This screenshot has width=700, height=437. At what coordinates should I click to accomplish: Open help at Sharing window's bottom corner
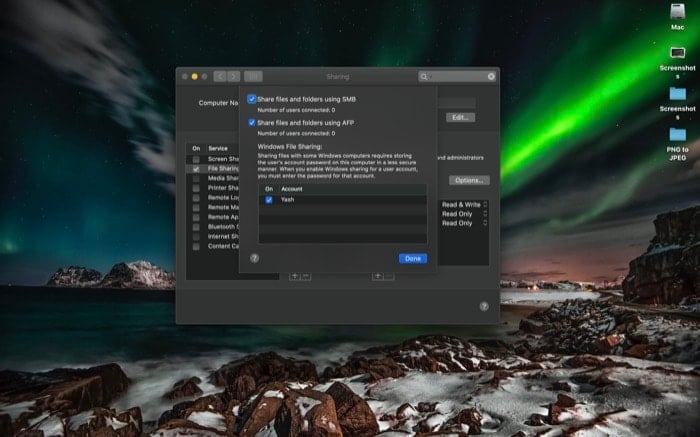pos(484,306)
